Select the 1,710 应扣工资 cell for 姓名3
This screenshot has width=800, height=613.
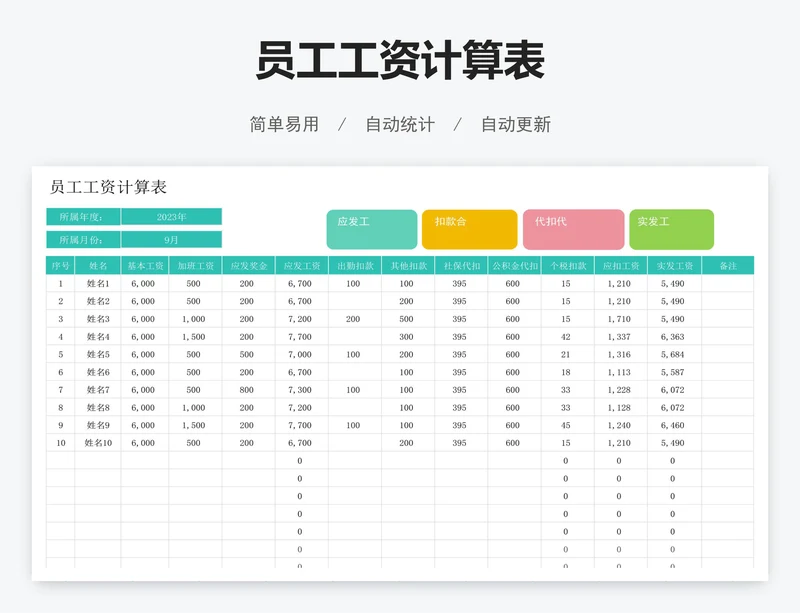(621, 319)
